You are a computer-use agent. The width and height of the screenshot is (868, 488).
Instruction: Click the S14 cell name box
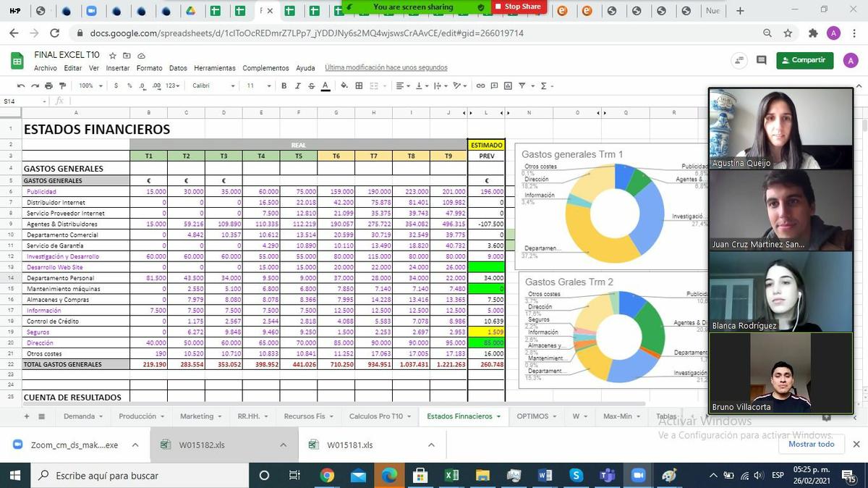click(x=22, y=101)
